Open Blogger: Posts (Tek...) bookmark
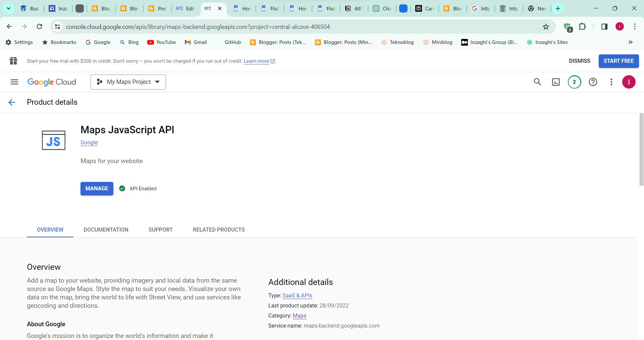The image size is (644, 340). (x=278, y=42)
